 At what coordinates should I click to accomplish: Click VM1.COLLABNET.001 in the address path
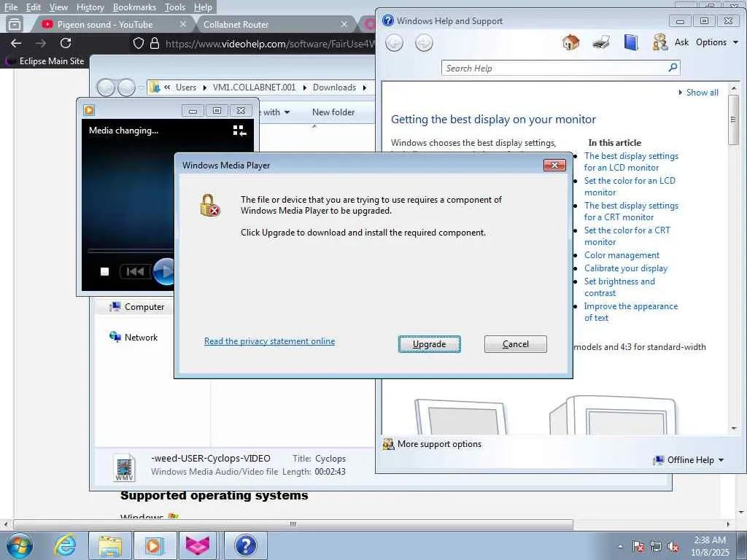point(254,87)
